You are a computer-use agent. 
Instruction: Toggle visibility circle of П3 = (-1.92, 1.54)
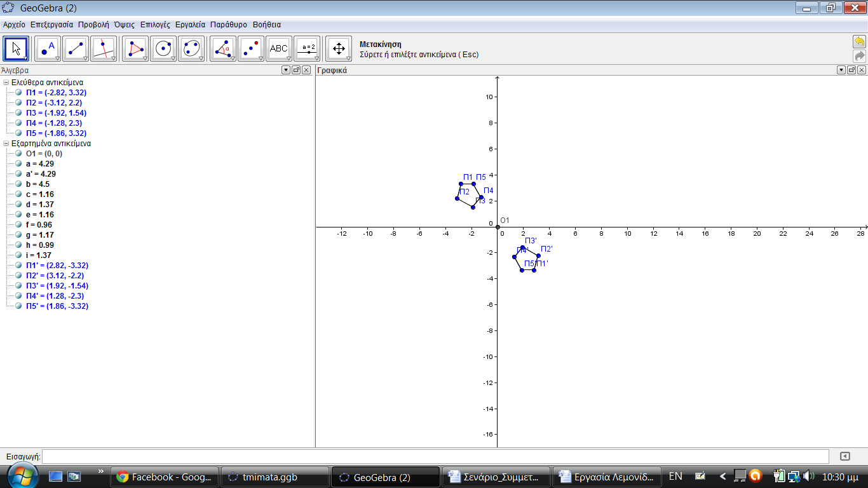tap(18, 112)
